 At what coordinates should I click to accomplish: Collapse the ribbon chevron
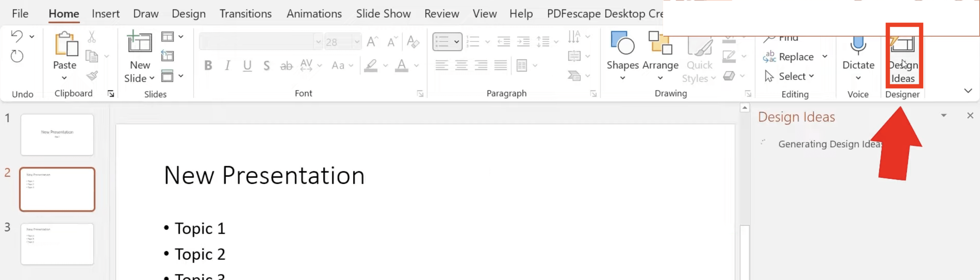pyautogui.click(x=968, y=91)
